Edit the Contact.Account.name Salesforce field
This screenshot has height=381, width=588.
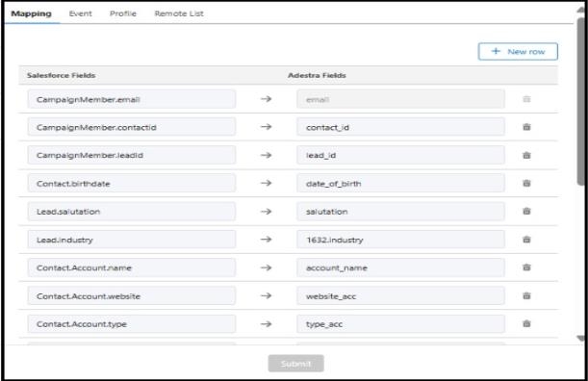(132, 267)
